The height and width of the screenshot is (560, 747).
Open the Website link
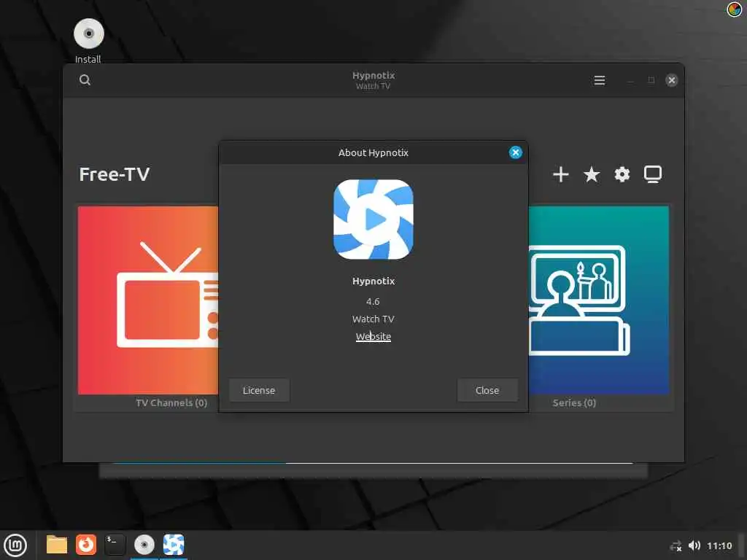click(373, 336)
